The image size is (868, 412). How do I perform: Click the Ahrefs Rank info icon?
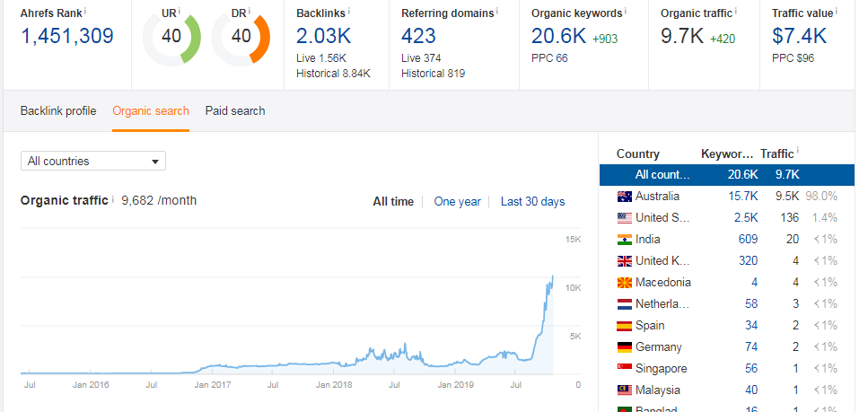point(85,9)
